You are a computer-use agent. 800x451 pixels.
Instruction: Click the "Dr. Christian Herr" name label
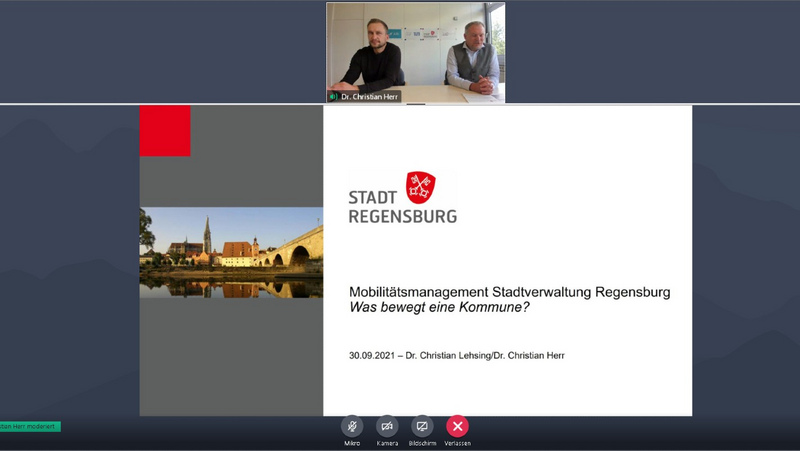[369, 96]
